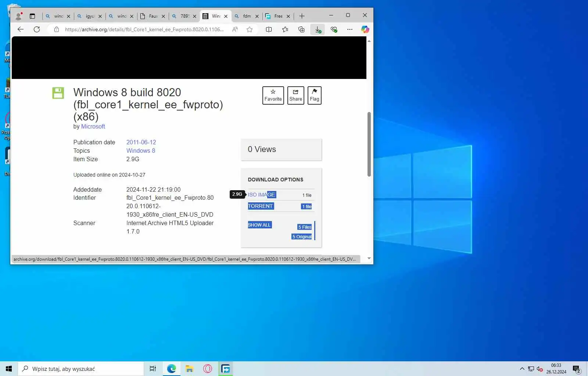Click the muted volume tray icon

(x=539, y=369)
